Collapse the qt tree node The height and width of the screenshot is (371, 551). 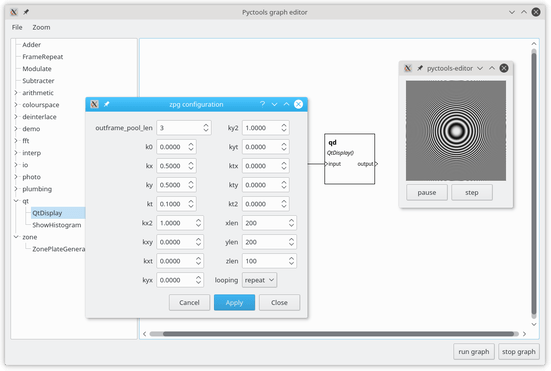tap(16, 201)
